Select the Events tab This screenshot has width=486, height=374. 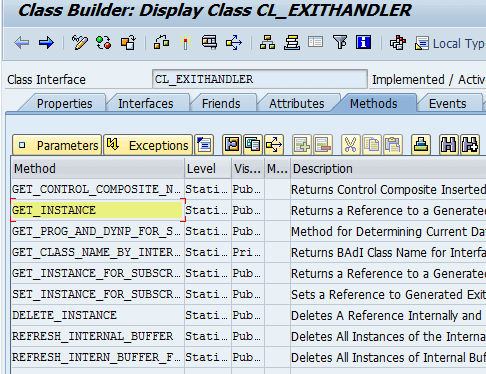447,104
